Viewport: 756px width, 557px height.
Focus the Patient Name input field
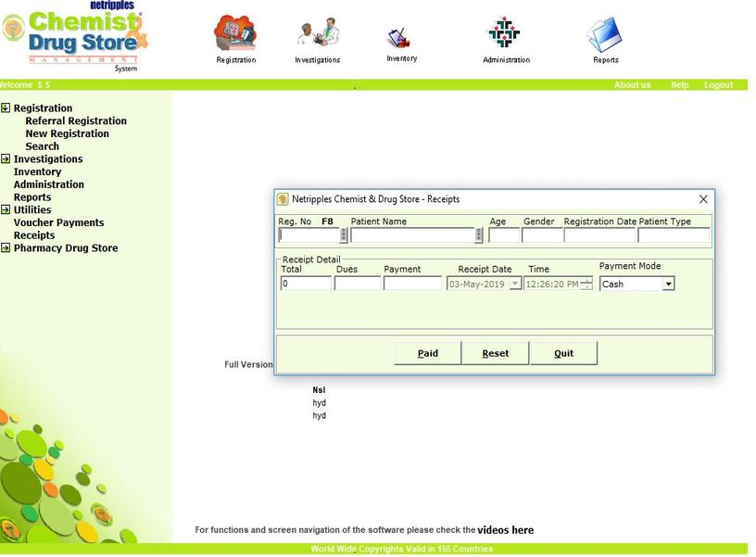tap(412, 234)
